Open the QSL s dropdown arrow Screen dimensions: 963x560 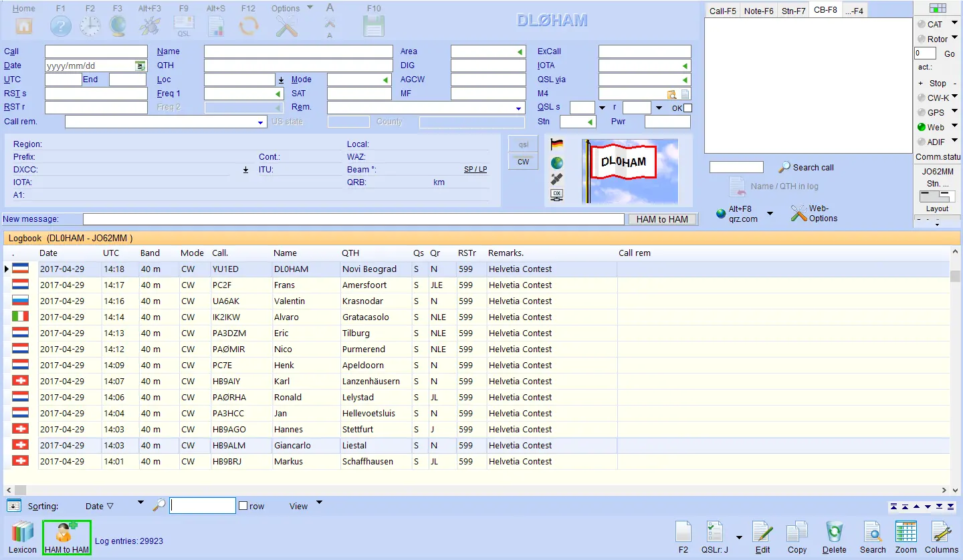[x=602, y=108]
